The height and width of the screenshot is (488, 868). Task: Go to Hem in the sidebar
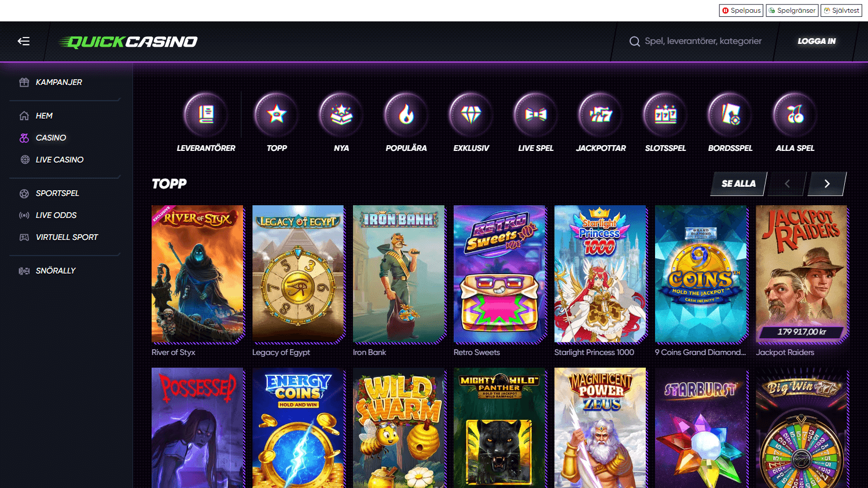[44, 116]
